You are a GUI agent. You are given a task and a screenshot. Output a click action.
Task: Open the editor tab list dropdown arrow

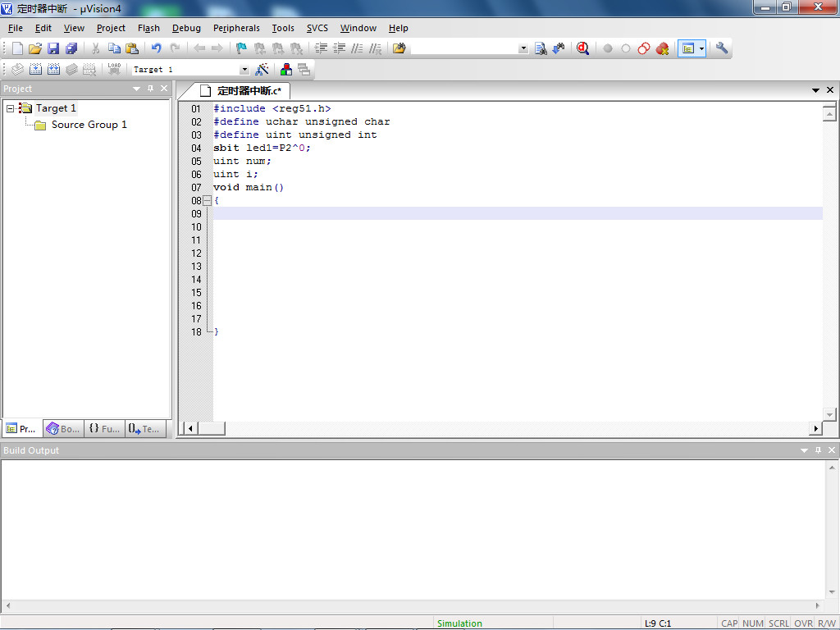[x=815, y=90]
